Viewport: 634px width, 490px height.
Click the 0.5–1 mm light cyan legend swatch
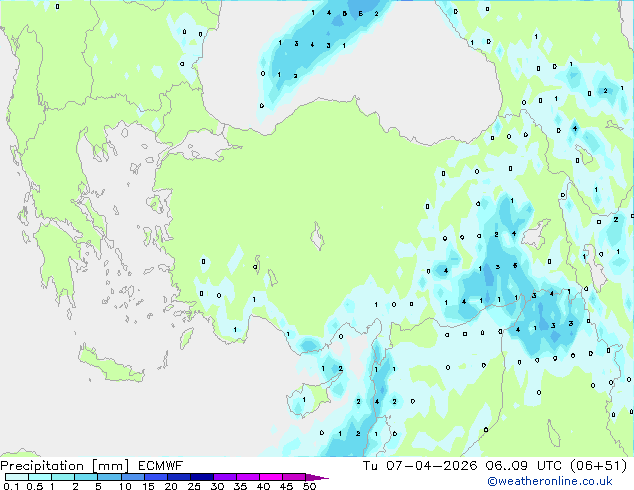40,477
